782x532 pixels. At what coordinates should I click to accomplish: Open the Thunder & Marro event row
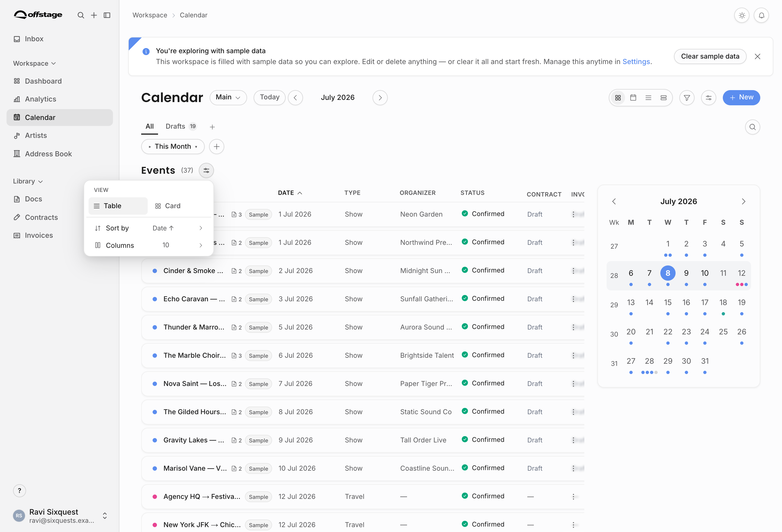click(x=363, y=327)
